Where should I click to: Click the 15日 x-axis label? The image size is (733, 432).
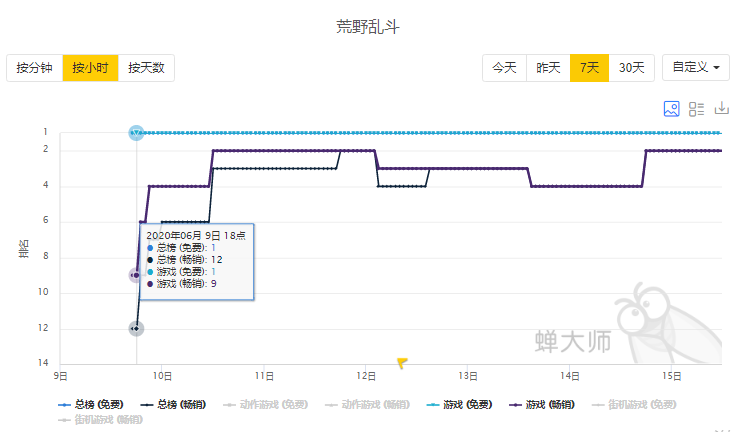pos(672,376)
